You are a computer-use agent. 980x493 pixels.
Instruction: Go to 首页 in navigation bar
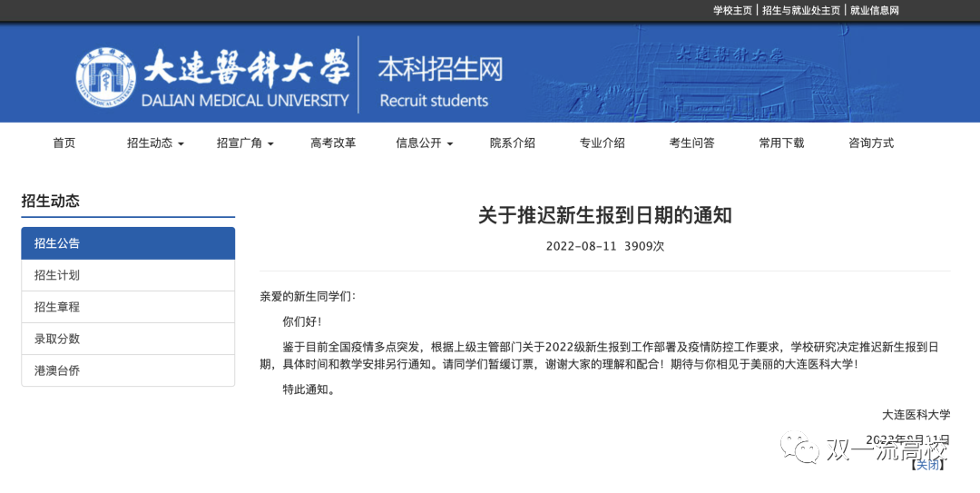tap(64, 143)
